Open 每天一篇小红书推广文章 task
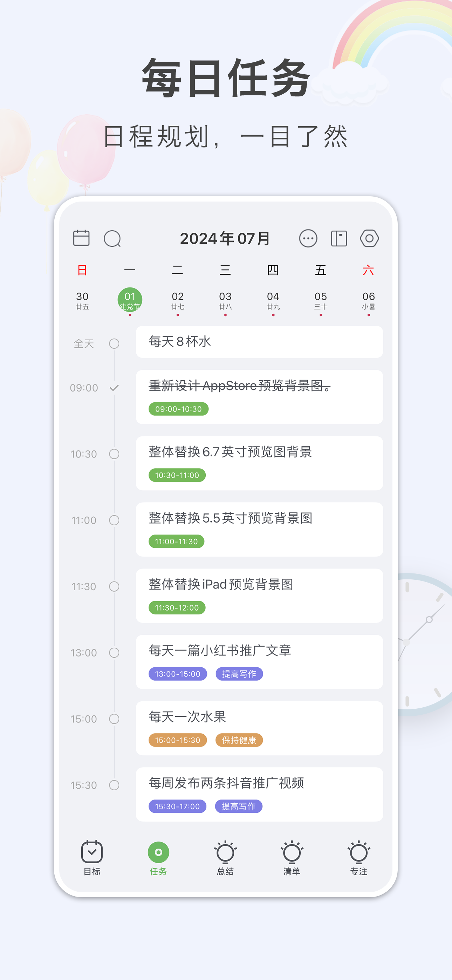 [x=259, y=662]
